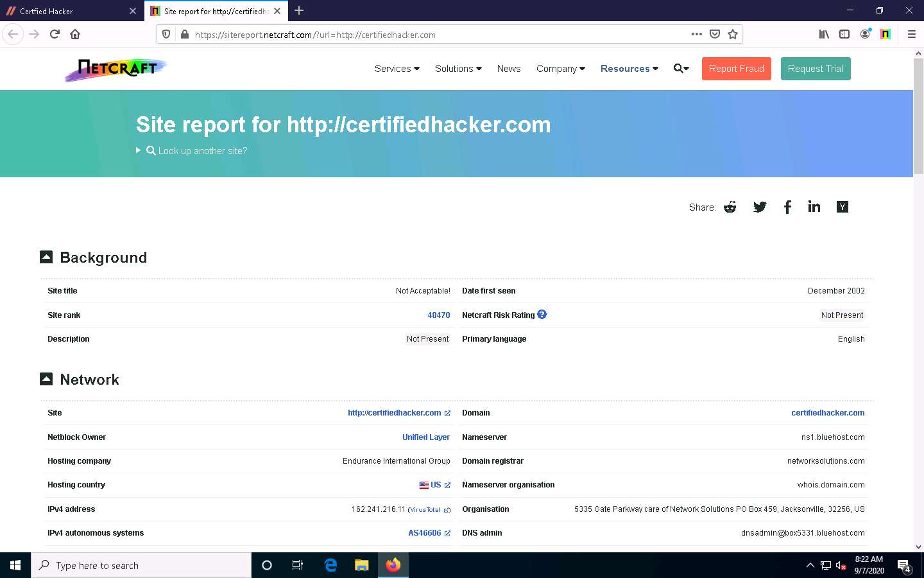Toggle the sidebar view icon
Screen dimensions: 924x578
(844, 35)
